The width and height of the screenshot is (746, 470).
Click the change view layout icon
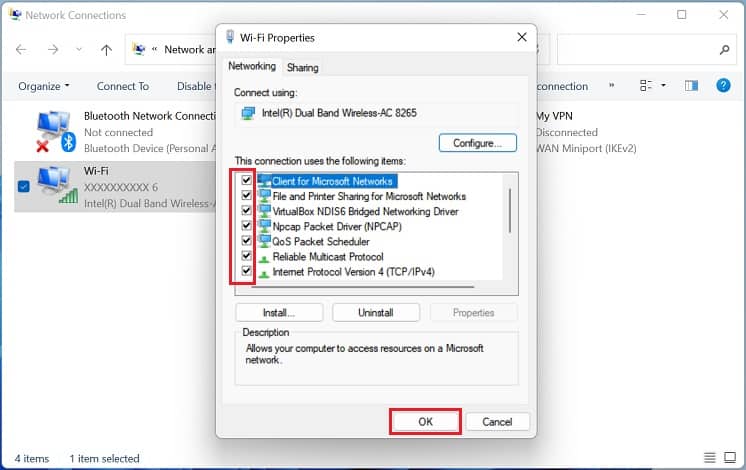646,86
